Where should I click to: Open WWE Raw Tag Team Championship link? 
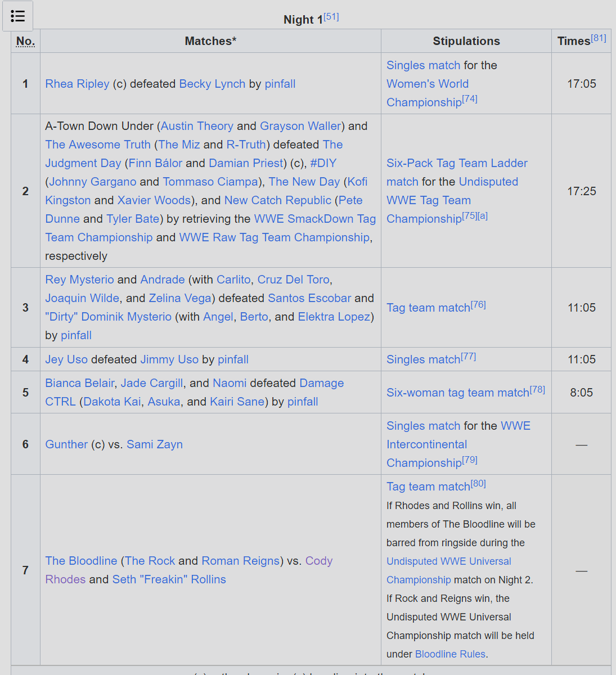275,237
